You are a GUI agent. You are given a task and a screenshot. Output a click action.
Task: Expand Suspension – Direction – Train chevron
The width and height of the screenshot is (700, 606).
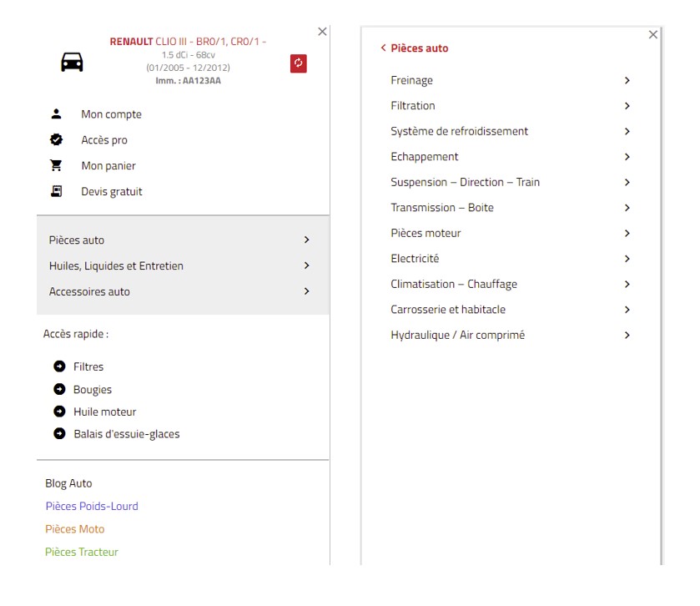click(627, 182)
